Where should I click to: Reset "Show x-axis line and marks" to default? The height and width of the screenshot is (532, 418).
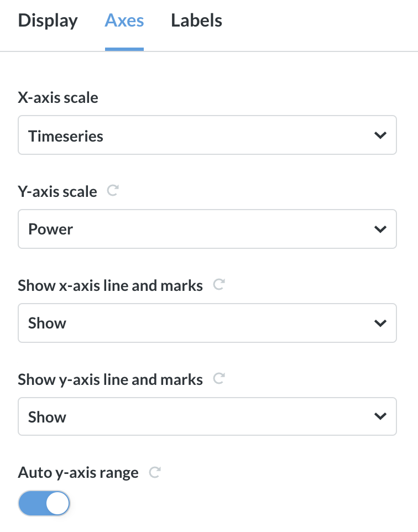click(219, 284)
